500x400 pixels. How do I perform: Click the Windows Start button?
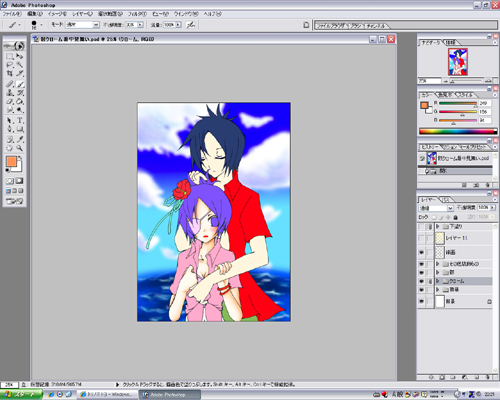pos(21,394)
